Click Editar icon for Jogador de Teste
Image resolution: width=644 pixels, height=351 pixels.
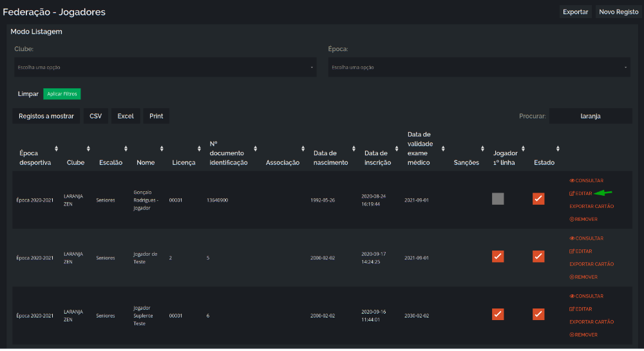pos(572,251)
